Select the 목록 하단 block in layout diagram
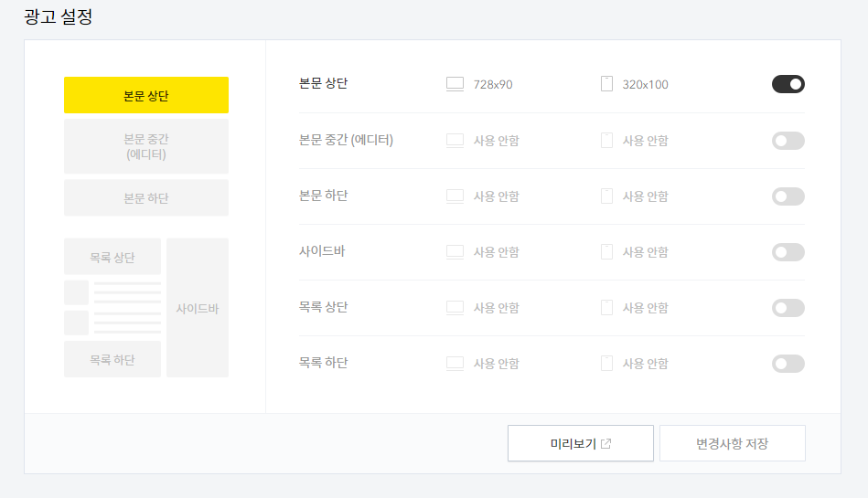The width and height of the screenshot is (868, 498). (x=113, y=359)
